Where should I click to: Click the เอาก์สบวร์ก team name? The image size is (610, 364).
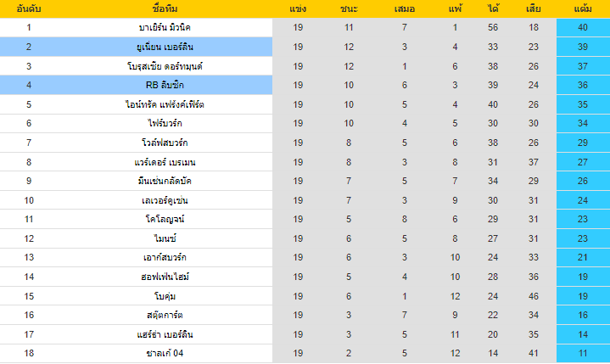(x=165, y=257)
